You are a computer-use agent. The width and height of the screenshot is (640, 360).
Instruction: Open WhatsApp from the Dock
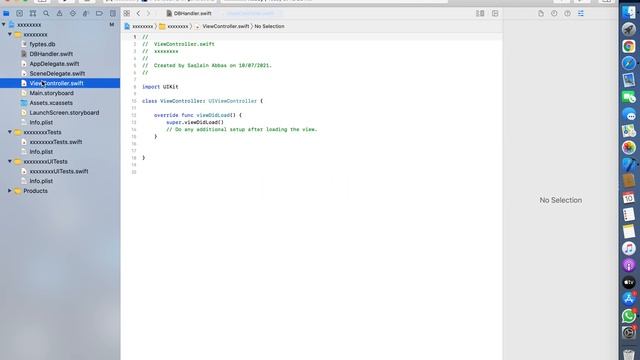pyautogui.click(x=629, y=316)
